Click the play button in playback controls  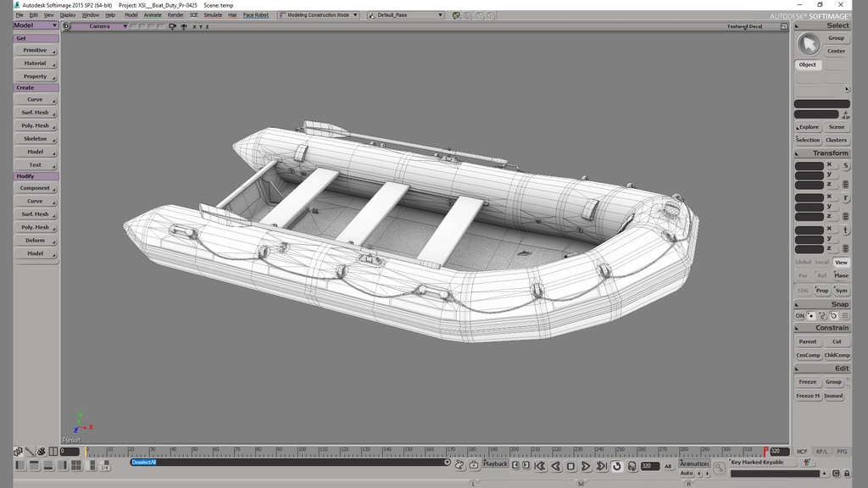tap(585, 466)
